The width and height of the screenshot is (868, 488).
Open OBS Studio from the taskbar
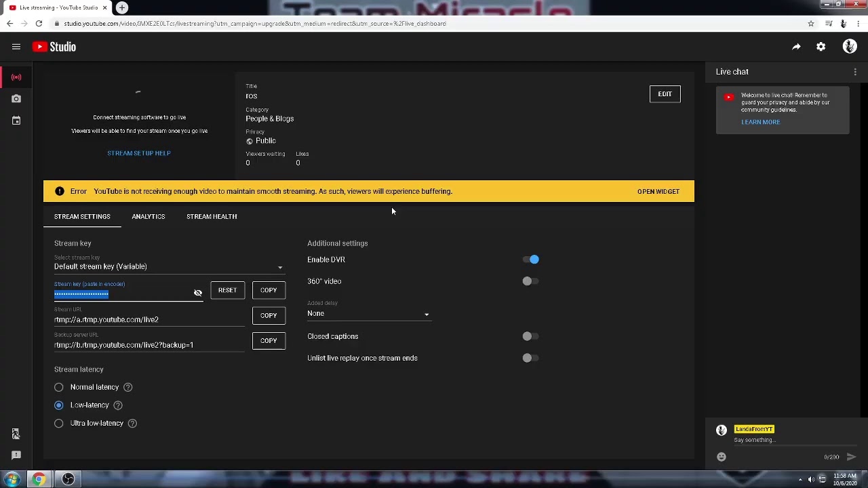[x=68, y=480]
